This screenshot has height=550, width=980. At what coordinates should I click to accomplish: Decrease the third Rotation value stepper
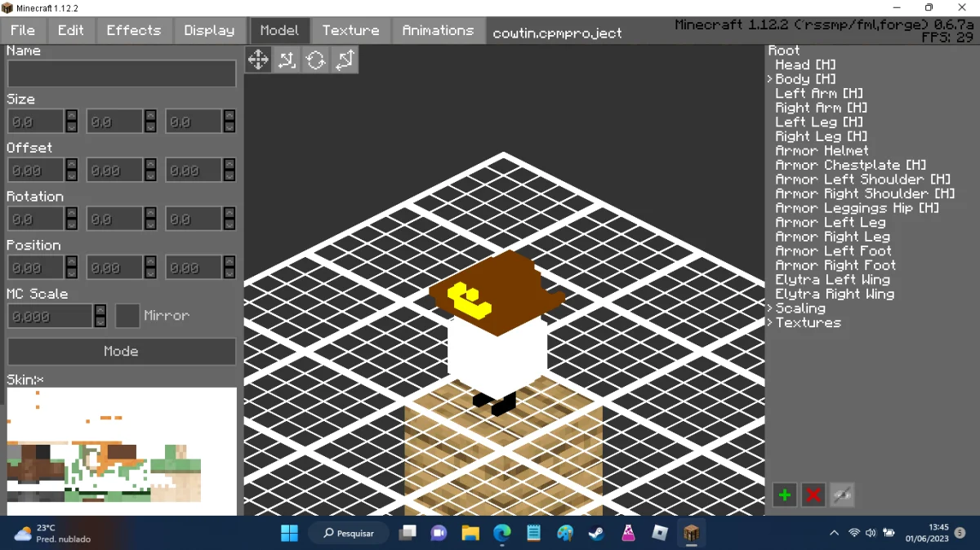(229, 224)
